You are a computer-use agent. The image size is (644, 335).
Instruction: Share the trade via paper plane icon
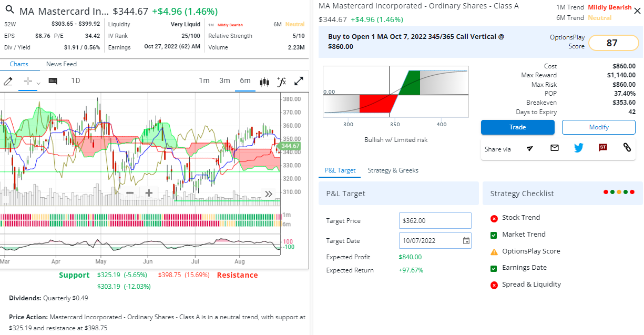tap(530, 148)
